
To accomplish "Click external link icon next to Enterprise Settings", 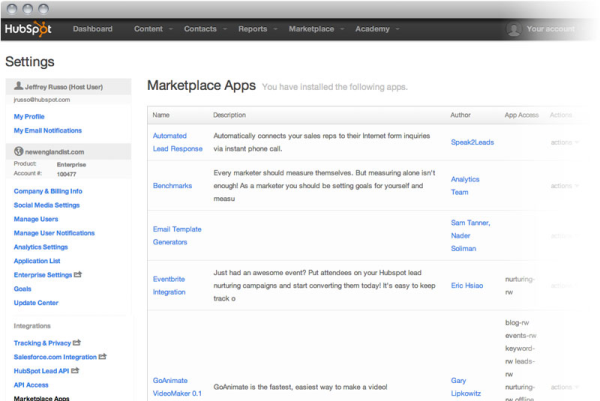I will [79, 274].
